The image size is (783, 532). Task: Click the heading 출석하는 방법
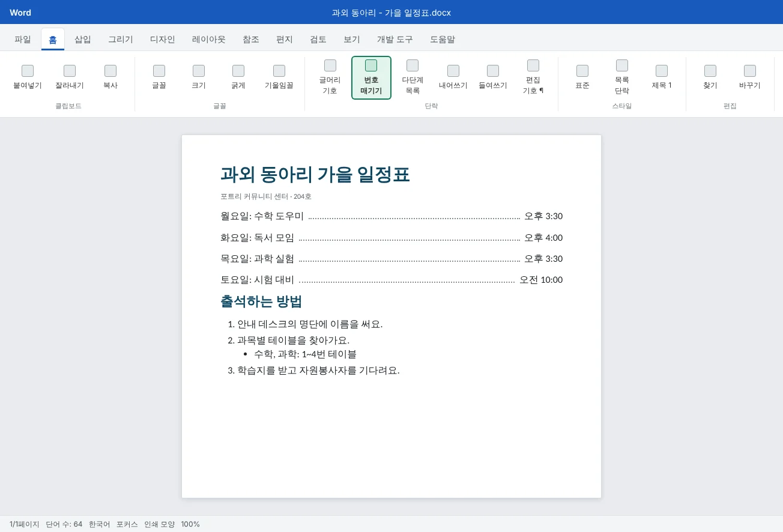tap(261, 301)
